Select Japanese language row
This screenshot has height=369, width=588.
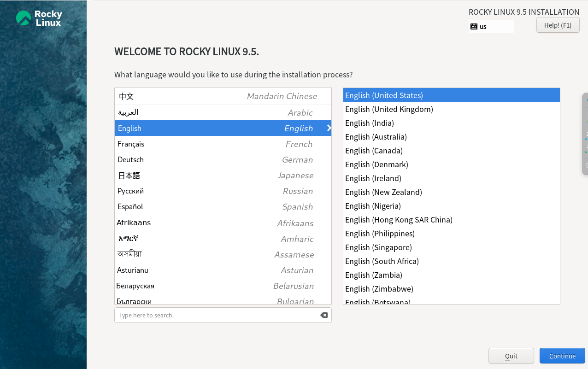[223, 175]
